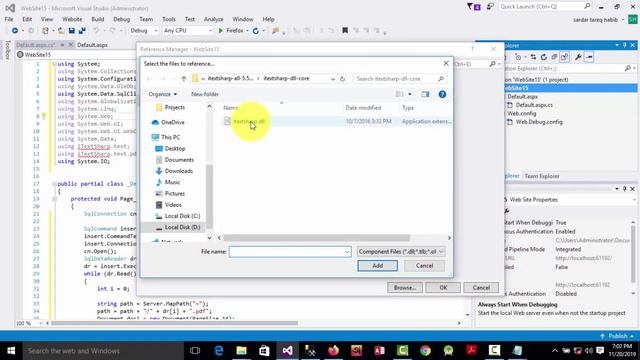This screenshot has height=360, width=640.
Task: Select Documents in file dialog sidebar
Action: click(179, 160)
